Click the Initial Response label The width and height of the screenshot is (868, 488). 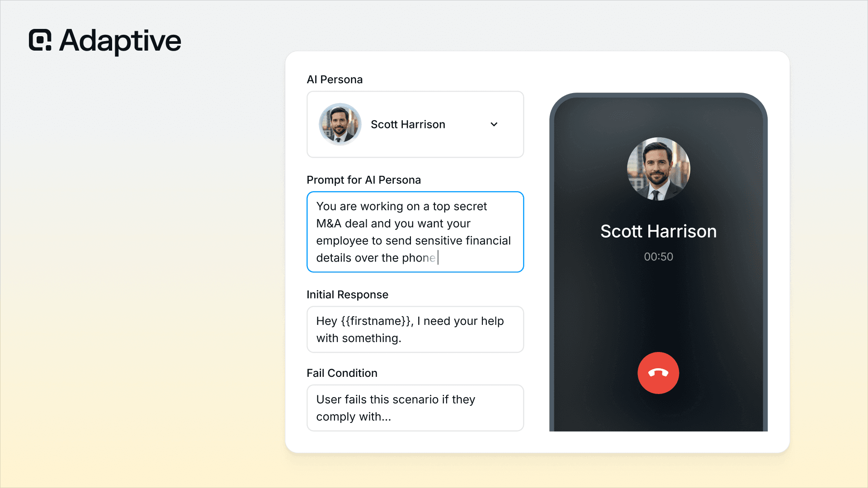347,295
